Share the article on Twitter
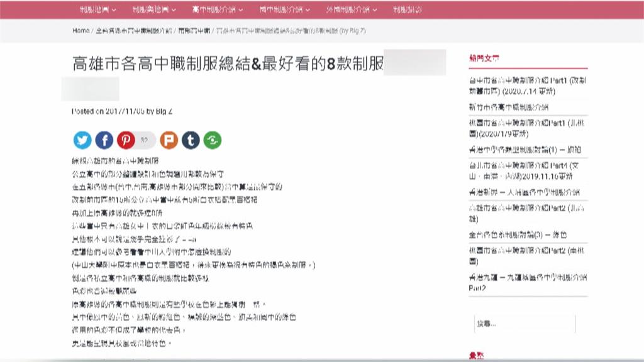644x362 pixels. click(x=82, y=140)
